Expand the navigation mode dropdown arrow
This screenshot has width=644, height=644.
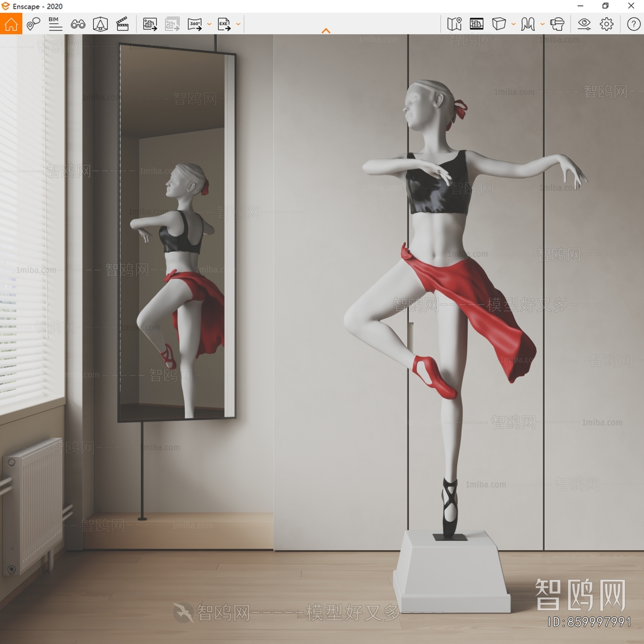[x=543, y=24]
